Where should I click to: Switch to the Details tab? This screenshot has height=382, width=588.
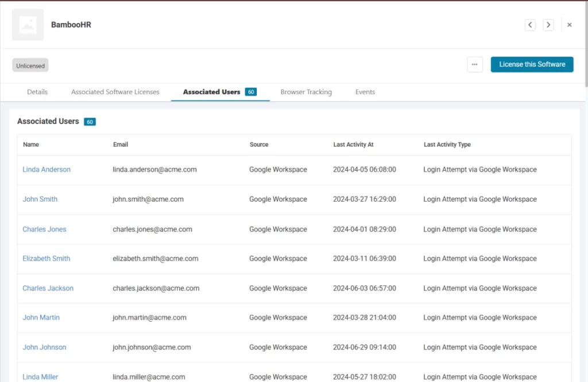pos(37,92)
